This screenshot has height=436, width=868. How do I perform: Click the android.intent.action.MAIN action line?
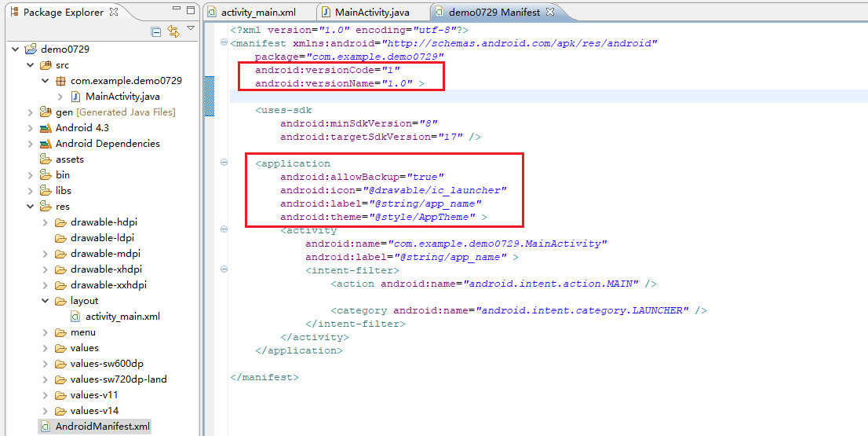pos(494,284)
